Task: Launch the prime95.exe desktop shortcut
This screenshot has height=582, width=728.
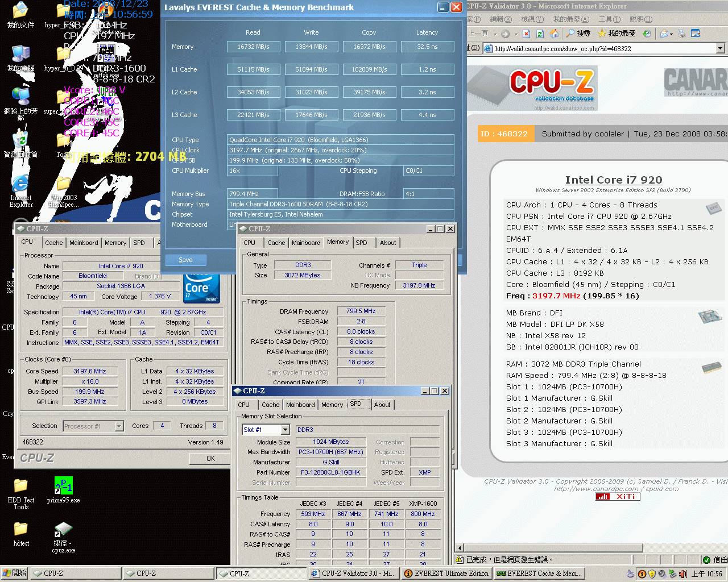Action: click(63, 490)
